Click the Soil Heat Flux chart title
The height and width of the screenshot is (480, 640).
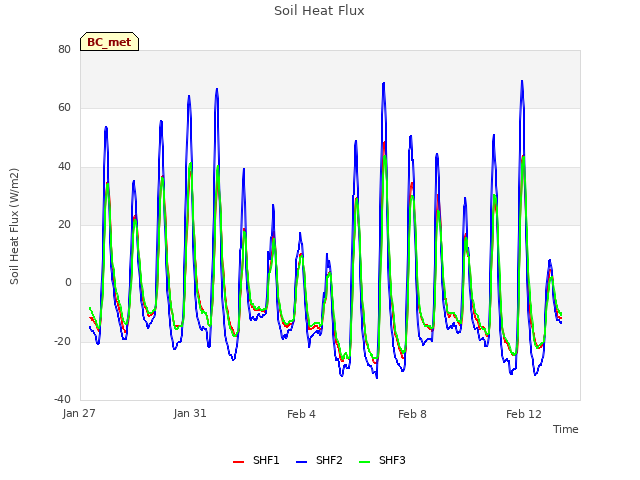tap(319, 11)
